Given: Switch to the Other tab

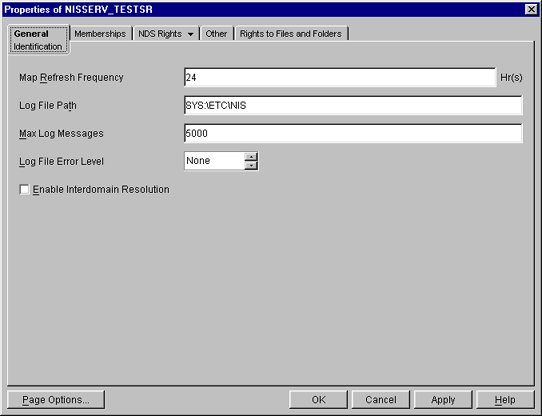Looking at the screenshot, I should tap(216, 34).
